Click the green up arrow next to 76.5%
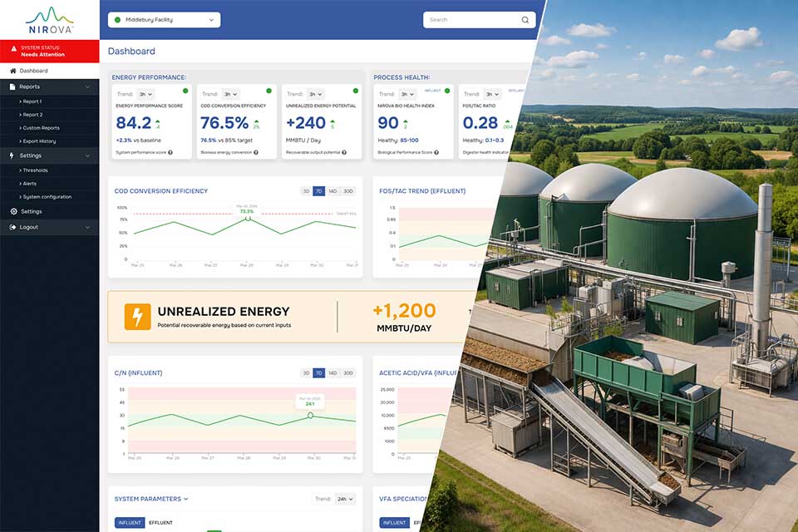 point(257,121)
